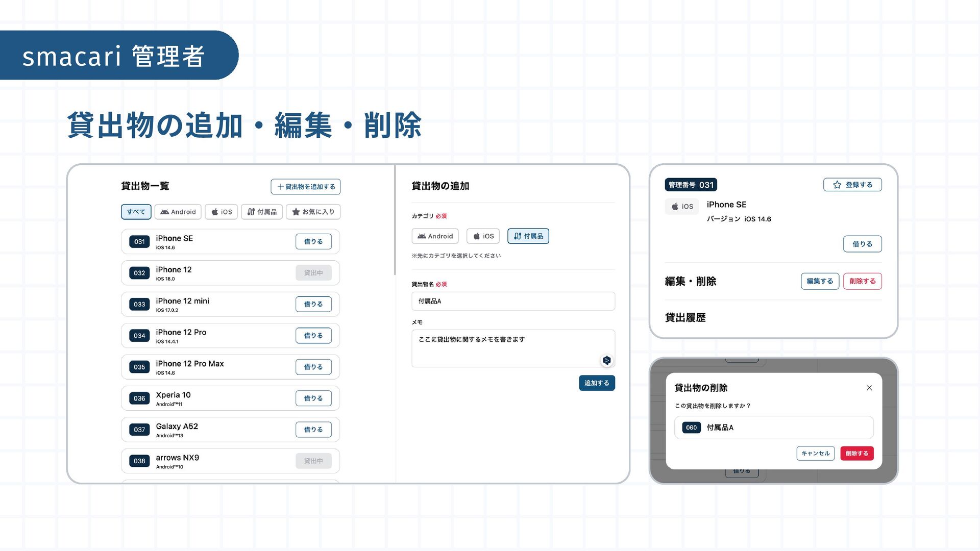
Task: Click the star icon on 登録する button
Action: pos(837,185)
